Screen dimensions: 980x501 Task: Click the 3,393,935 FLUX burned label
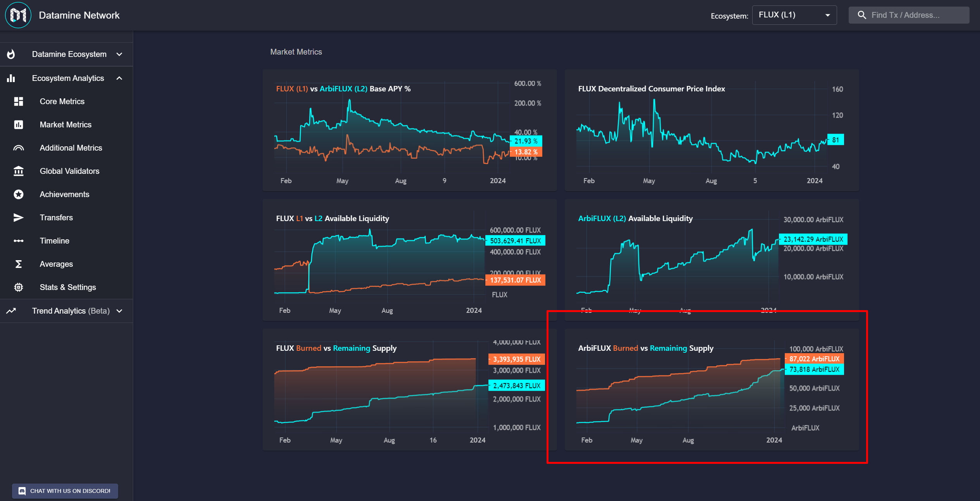517,359
